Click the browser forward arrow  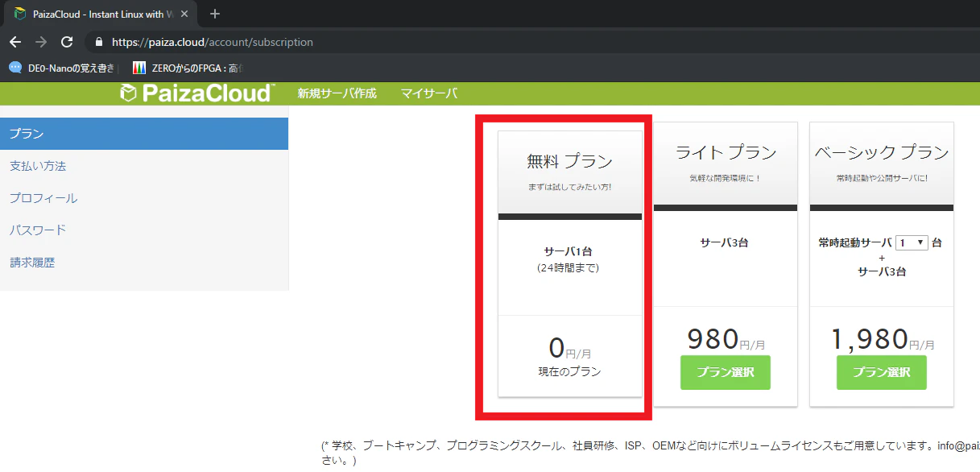(41, 42)
